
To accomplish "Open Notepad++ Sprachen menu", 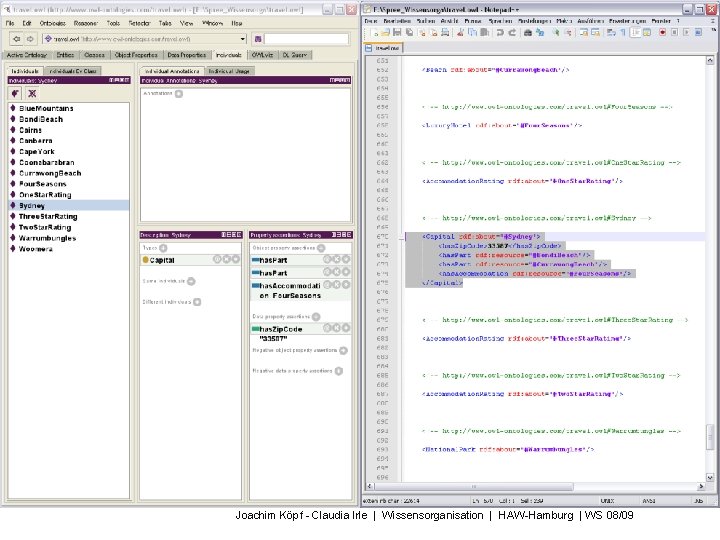I will tap(500, 21).
